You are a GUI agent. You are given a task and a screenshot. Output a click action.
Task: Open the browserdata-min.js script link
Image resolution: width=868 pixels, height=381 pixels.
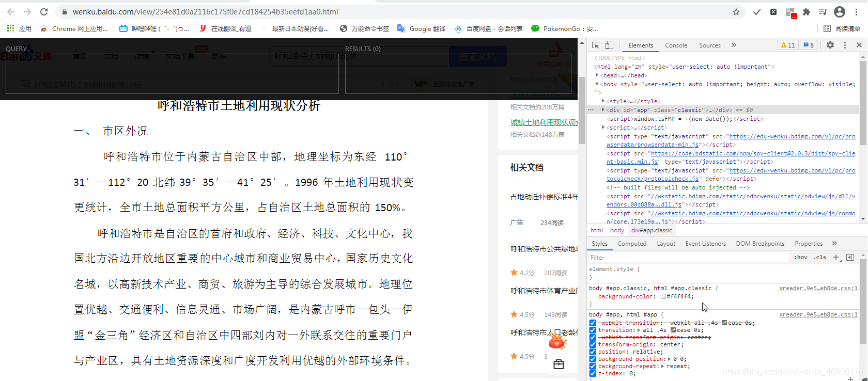pos(731,140)
